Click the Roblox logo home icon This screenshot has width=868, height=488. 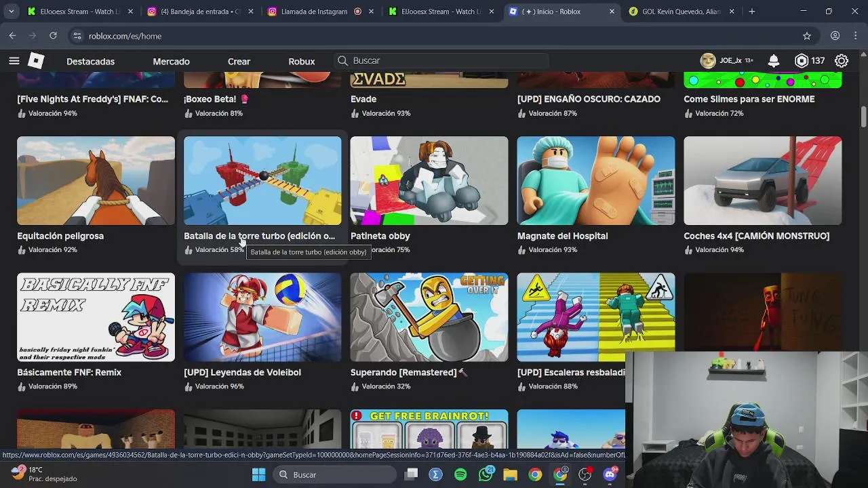tap(36, 61)
